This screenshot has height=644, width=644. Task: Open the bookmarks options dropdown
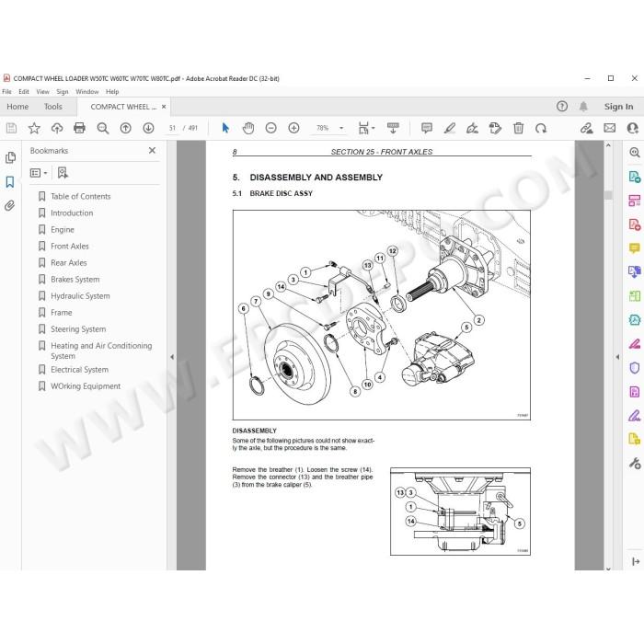tap(39, 173)
